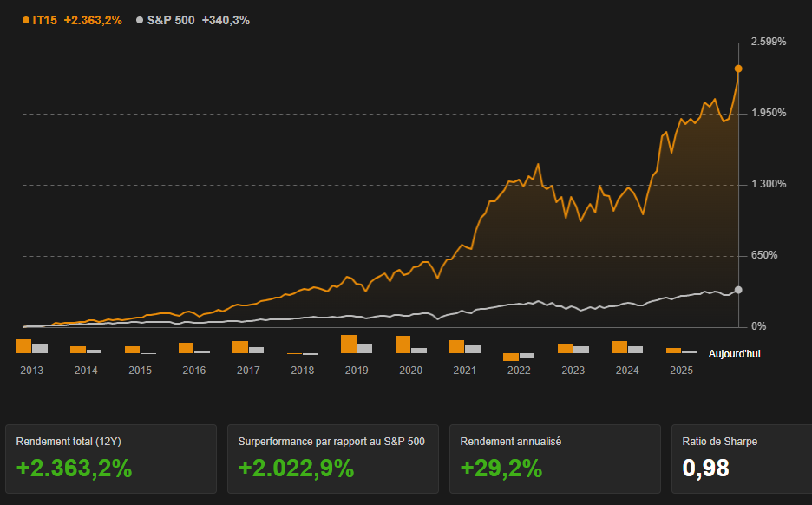Select the 2020 yearly return bars
The height and width of the screenshot is (505, 812).
point(410,344)
